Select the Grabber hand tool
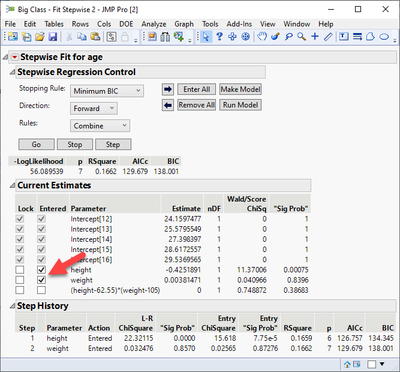 [x=262, y=36]
